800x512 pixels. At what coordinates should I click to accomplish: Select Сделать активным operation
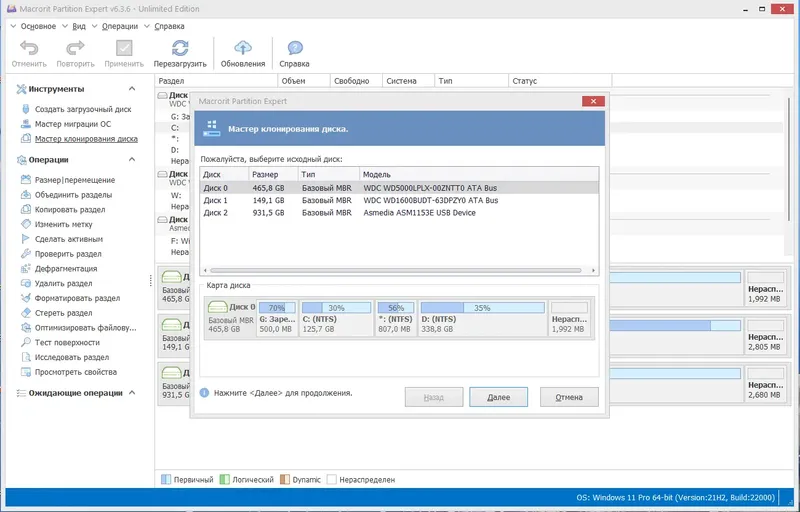68,239
